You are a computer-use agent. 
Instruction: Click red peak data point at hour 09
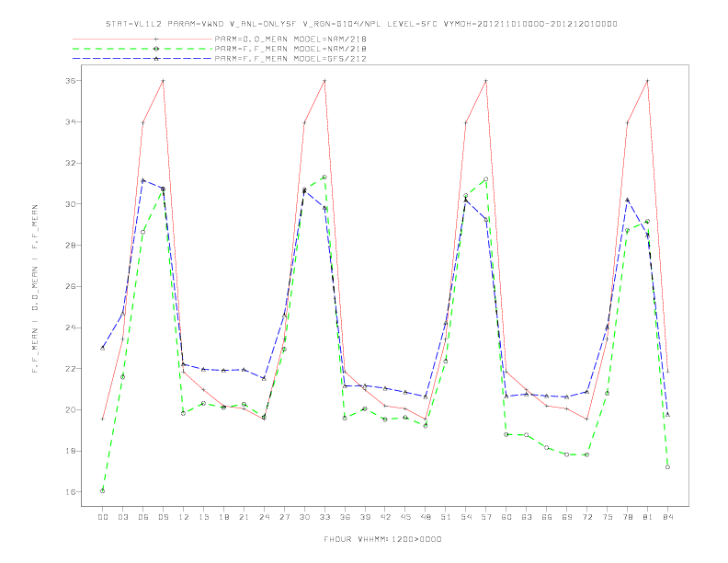tap(163, 81)
